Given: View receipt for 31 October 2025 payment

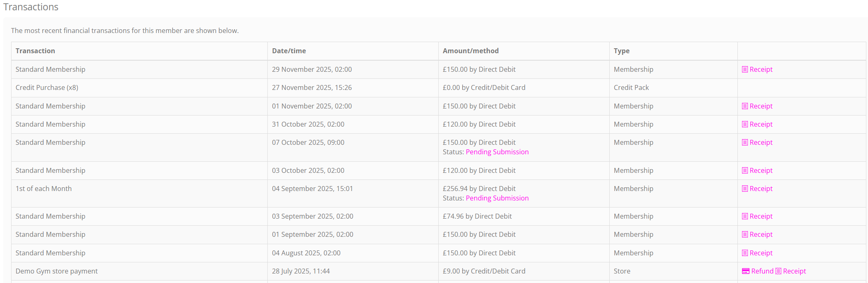Looking at the screenshot, I should point(760,124).
